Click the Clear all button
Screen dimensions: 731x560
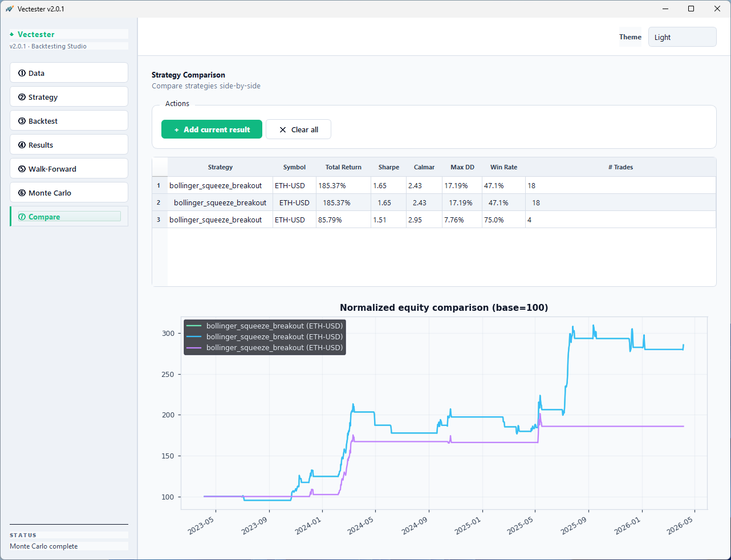coord(298,129)
